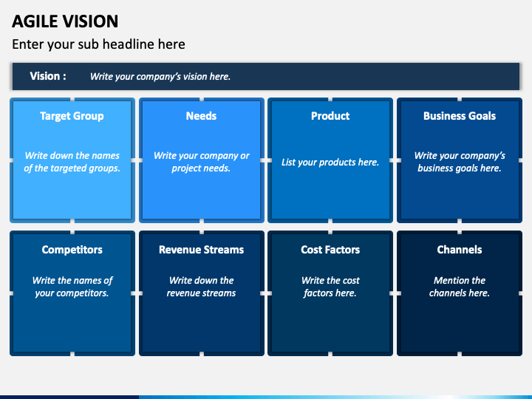532x399 pixels.
Task: Select 'Write your company's vision here.' placeholder
Action: 160,77
